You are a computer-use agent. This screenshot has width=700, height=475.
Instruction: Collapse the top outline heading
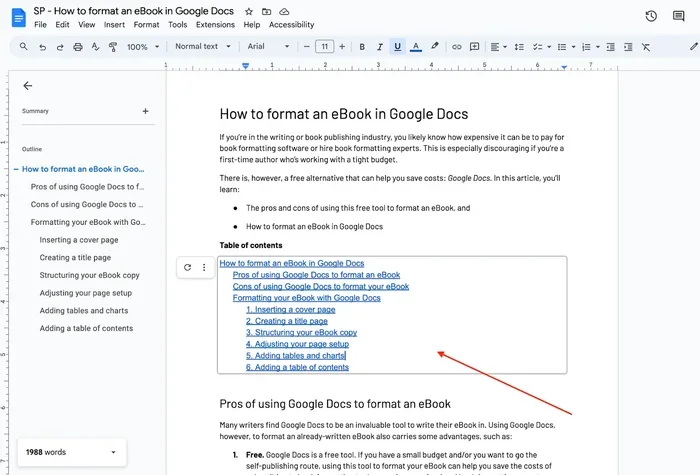(16, 169)
